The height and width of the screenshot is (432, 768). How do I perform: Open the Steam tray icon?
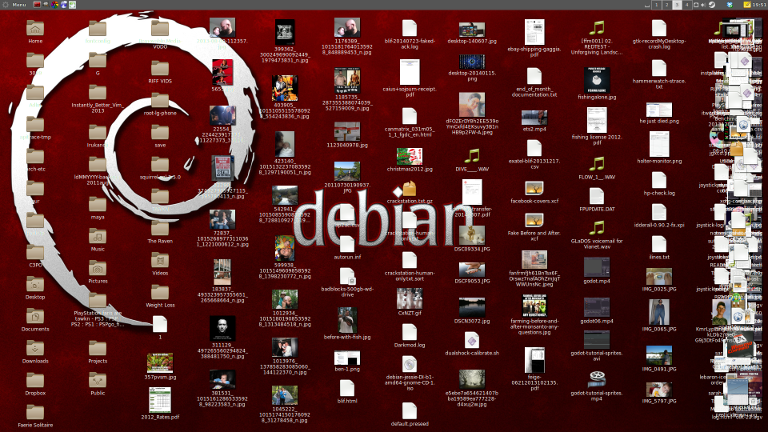point(712,4)
